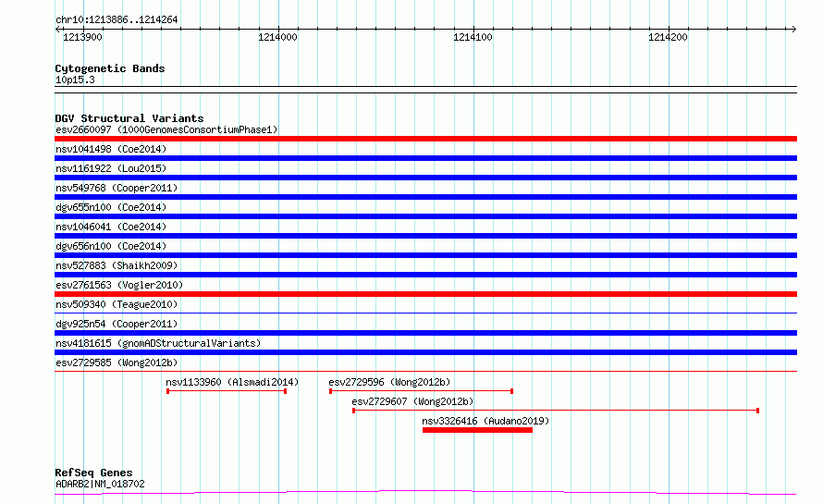823x504 pixels.
Task: Click the esv2729596 red span line
Action: [422, 391]
